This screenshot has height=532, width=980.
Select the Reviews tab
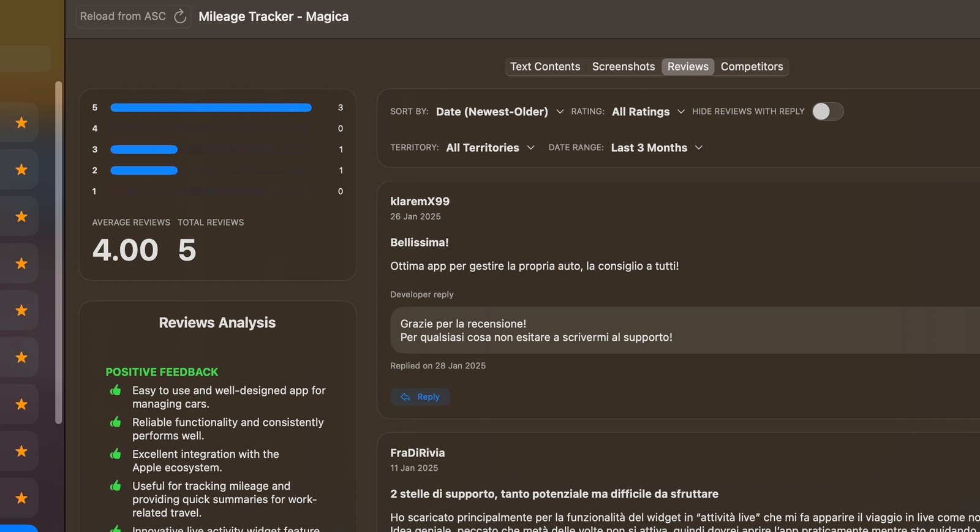tap(688, 66)
